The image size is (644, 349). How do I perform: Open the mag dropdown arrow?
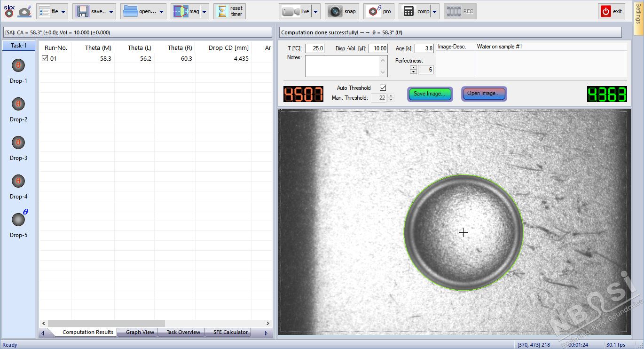[204, 11]
